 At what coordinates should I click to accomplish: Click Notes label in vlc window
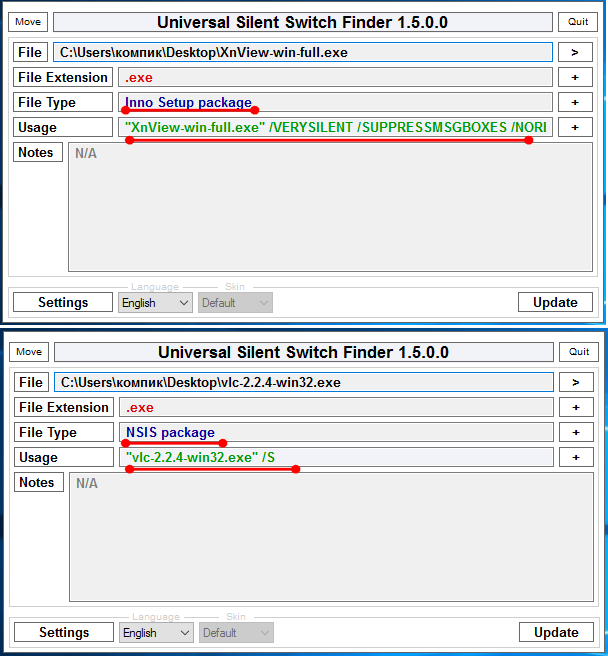tap(39, 482)
